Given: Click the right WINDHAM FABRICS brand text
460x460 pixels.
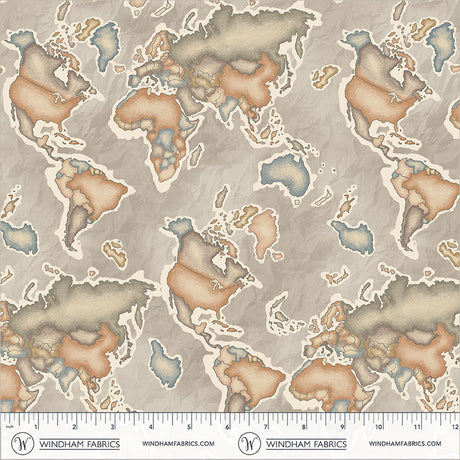Looking at the screenshot, I should pyautogui.click(x=306, y=444).
